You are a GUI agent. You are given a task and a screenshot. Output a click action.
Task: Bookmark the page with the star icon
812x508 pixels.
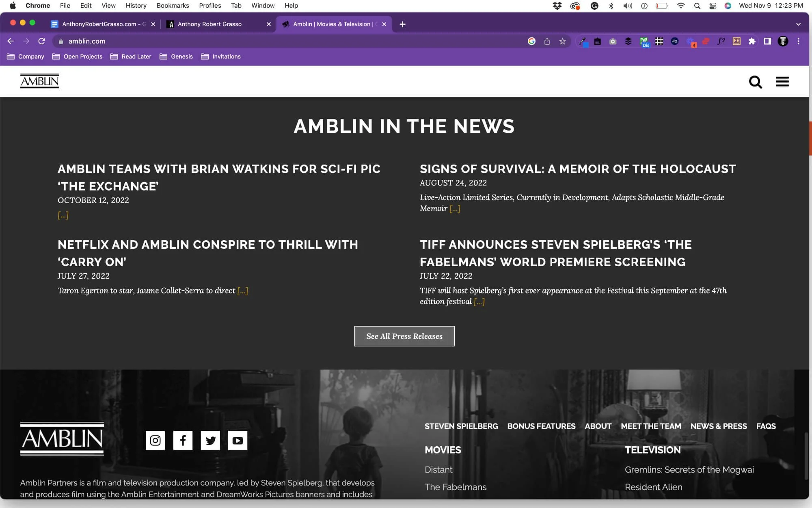[563, 41]
